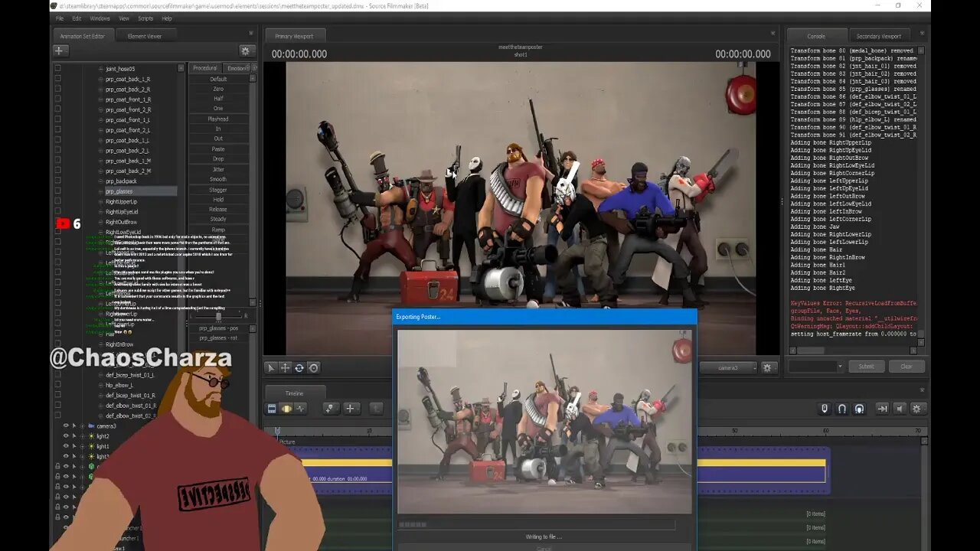Open the Windows menu
The width and height of the screenshot is (980, 551).
pos(100,18)
